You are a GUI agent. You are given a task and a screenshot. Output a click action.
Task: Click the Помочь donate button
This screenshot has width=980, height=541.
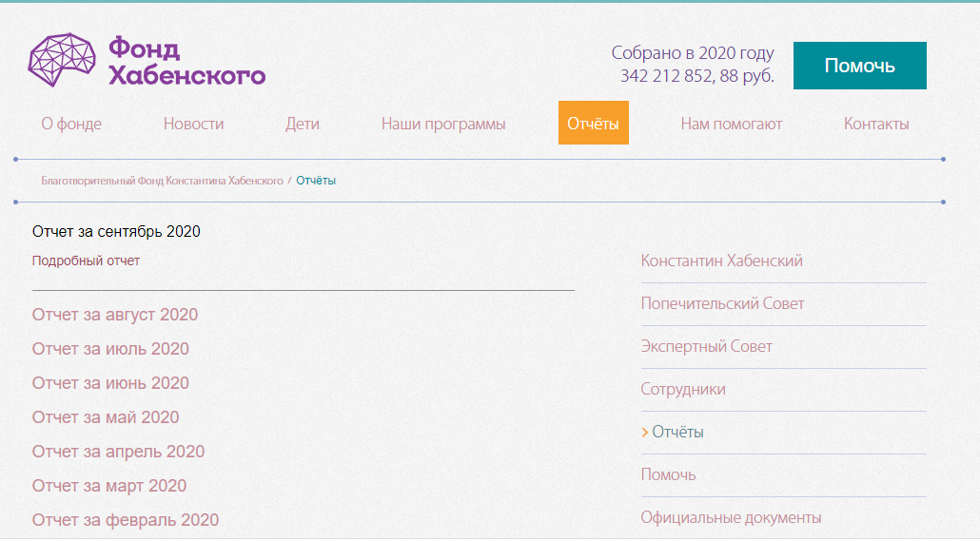859,66
